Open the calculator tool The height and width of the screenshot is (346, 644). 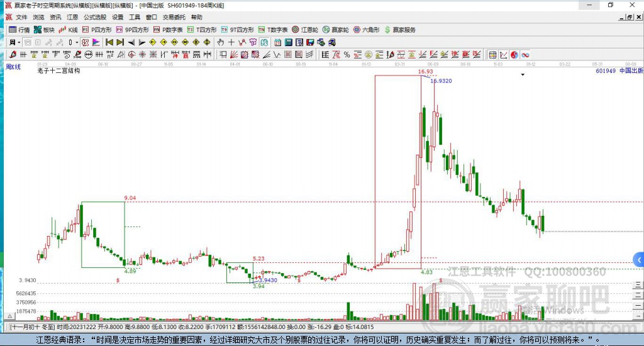[x=288, y=42]
